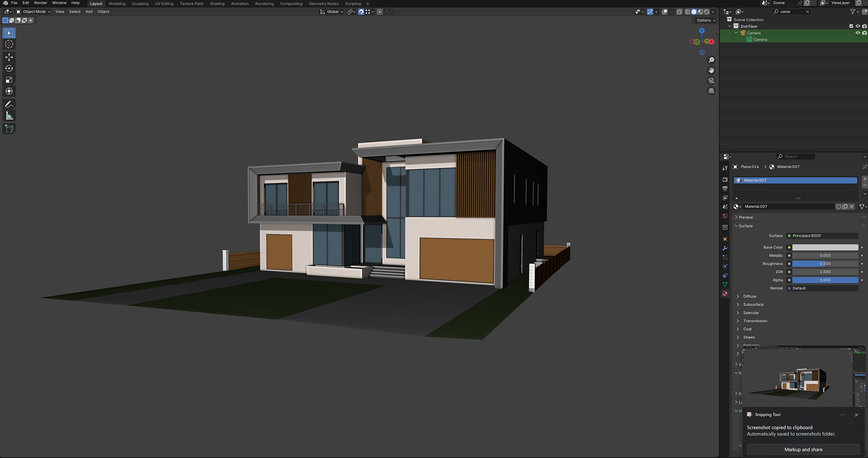Disable Camera object in renders
868x458 pixels.
point(864,33)
